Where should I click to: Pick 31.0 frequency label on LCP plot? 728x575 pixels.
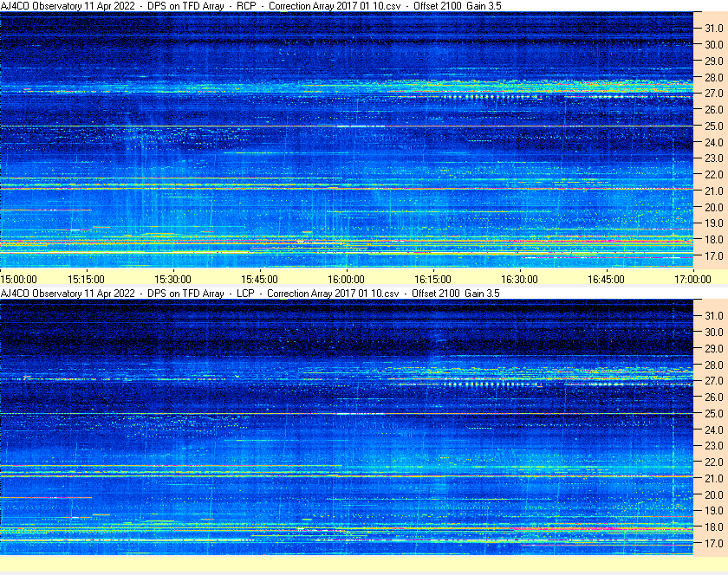click(714, 315)
